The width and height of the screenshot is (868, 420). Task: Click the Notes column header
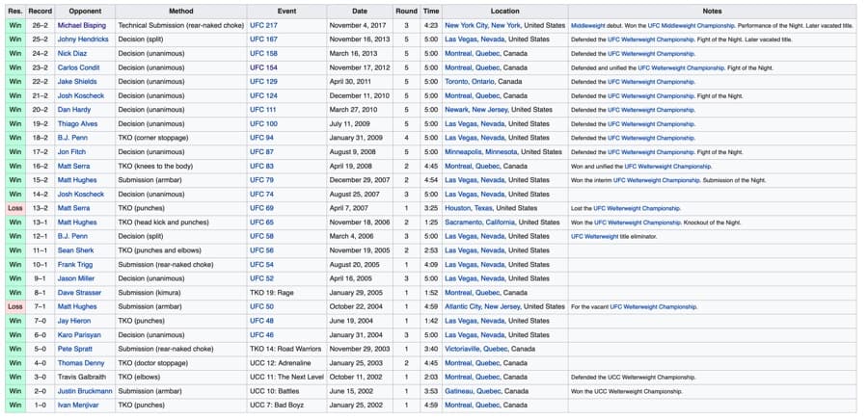click(712, 11)
